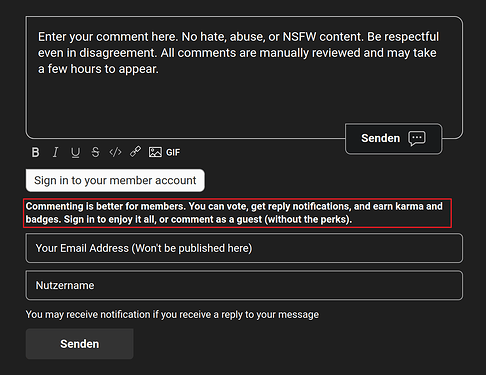The height and width of the screenshot is (375, 486).
Task: Underline selected comment text
Action: (76, 153)
